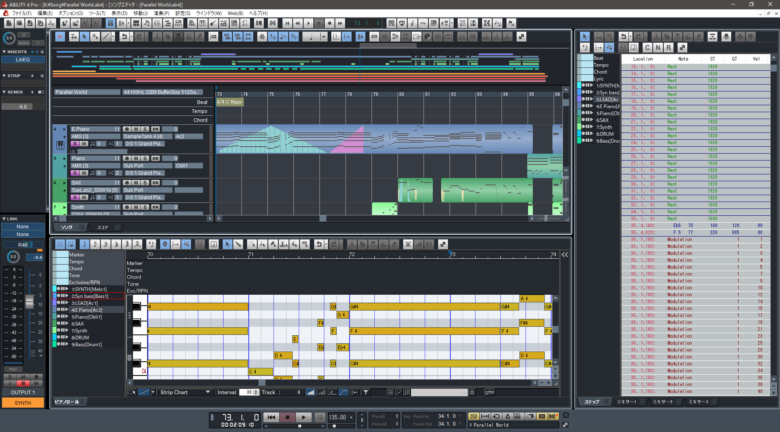Click the SYNTH button in mixer strip
The width and height of the screenshot is (780, 432).
(x=22, y=403)
